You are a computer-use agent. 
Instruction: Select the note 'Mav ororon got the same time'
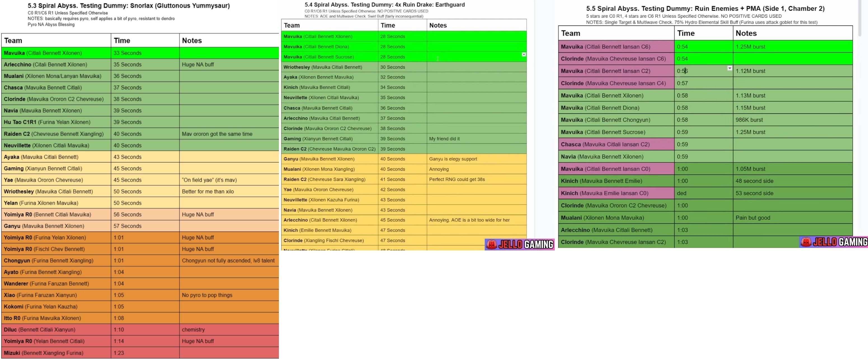(x=217, y=134)
